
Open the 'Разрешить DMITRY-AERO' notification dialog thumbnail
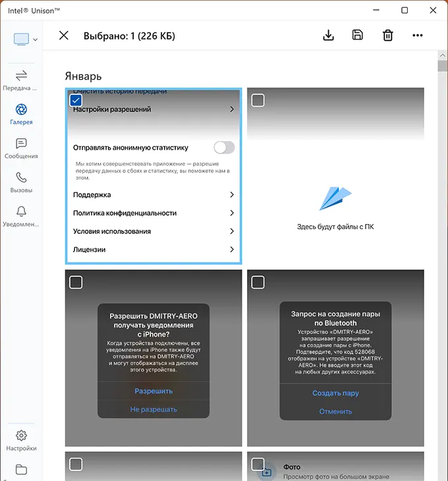coord(154,358)
